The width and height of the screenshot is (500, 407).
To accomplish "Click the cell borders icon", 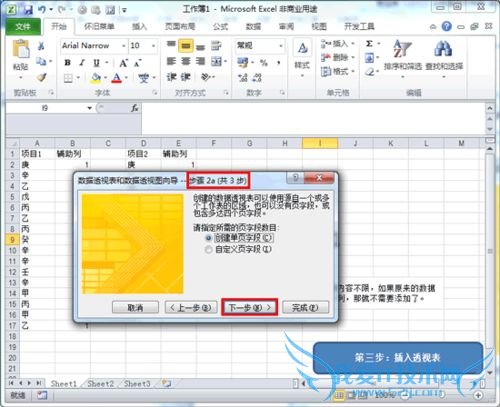I will 68,78.
